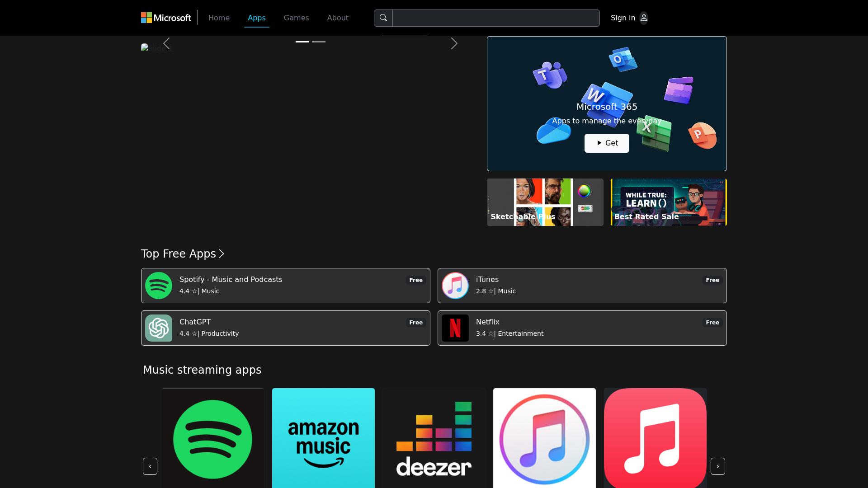The height and width of the screenshot is (488, 868).
Task: Click the 4.4 ☆| Music rating text
Action: click(199, 291)
